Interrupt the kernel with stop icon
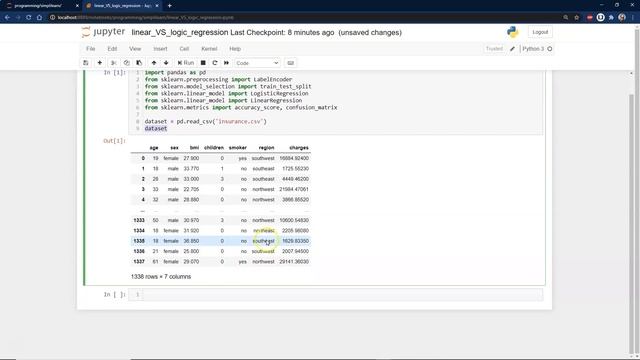 pyautogui.click(x=203, y=63)
